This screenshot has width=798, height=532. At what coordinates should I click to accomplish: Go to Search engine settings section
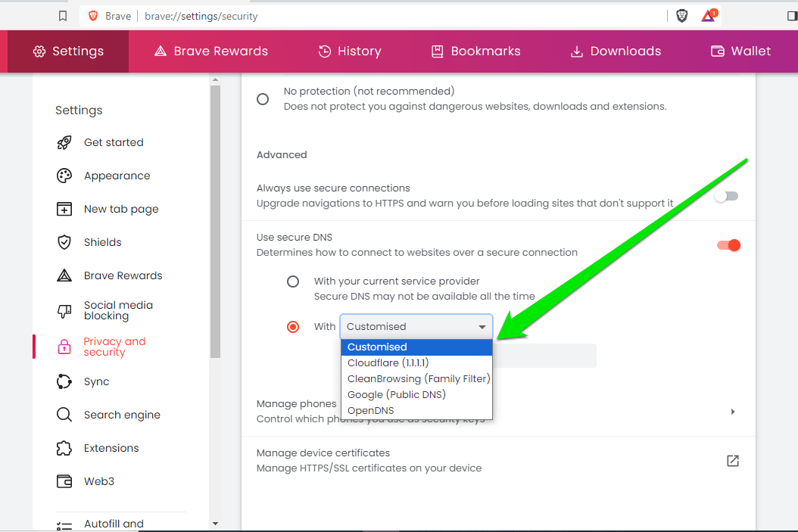tap(122, 415)
